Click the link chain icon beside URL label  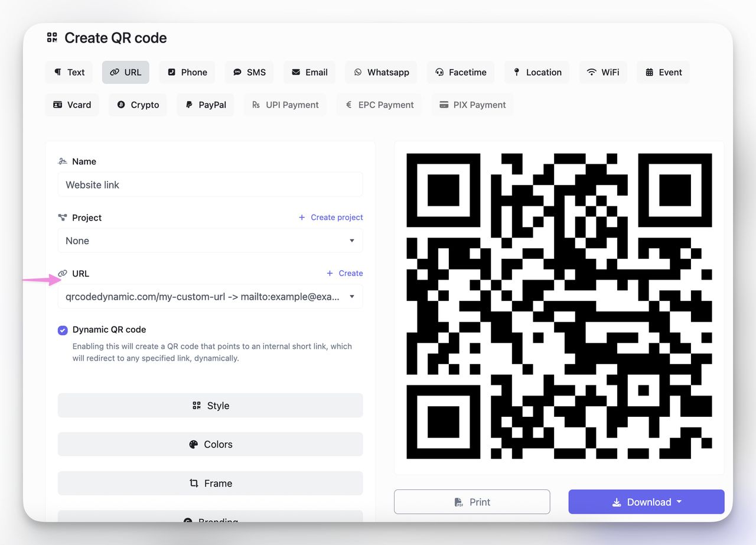tap(63, 274)
